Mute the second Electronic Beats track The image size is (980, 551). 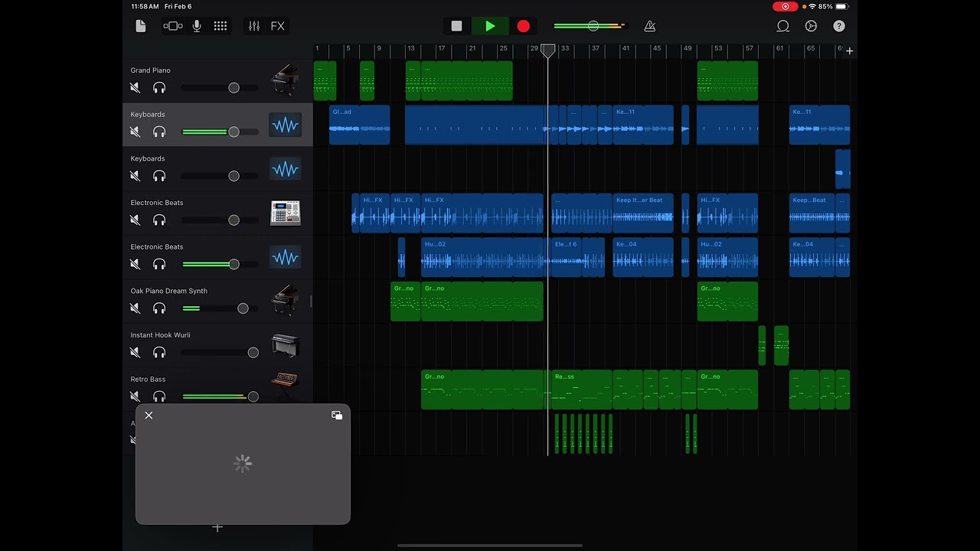click(136, 264)
